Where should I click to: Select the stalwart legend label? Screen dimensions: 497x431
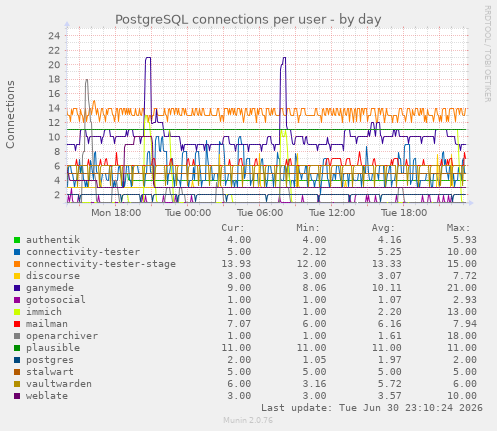coord(50,372)
